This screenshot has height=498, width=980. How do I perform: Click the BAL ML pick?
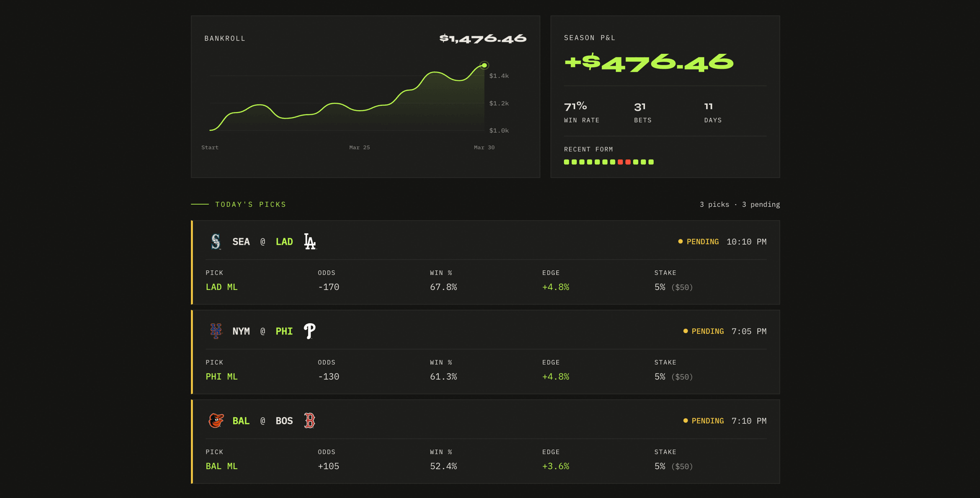coord(221,466)
